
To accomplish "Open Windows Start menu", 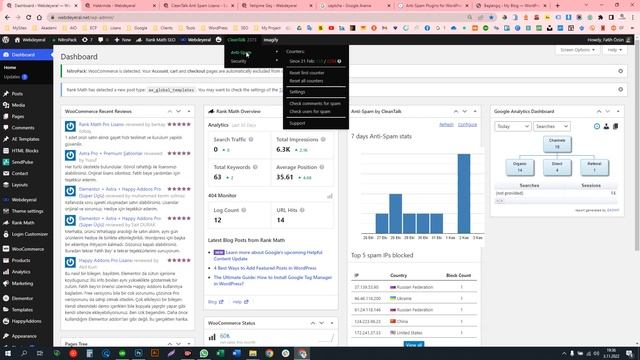I will (x=7, y=353).
